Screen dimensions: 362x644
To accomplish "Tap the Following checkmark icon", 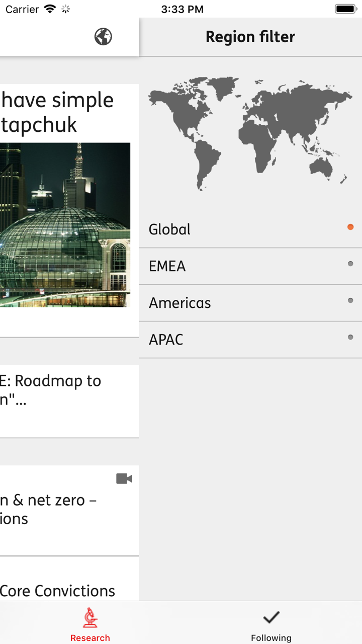I will tap(271, 617).
